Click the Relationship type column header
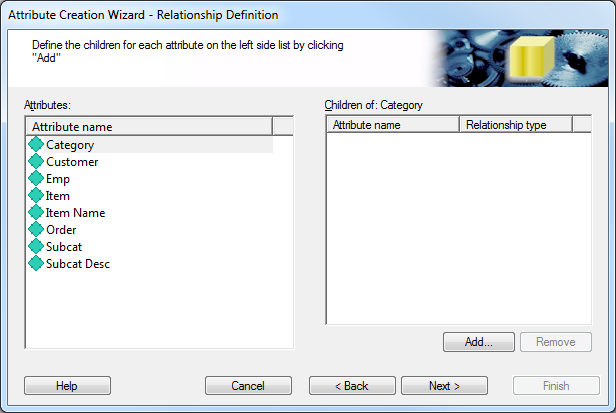This screenshot has height=413, width=616. (515, 125)
